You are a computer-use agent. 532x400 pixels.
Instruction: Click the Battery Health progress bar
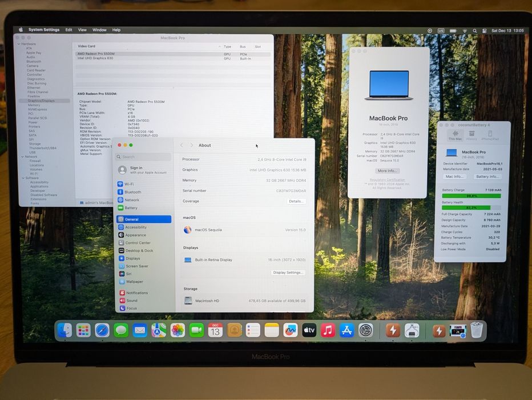click(x=471, y=207)
